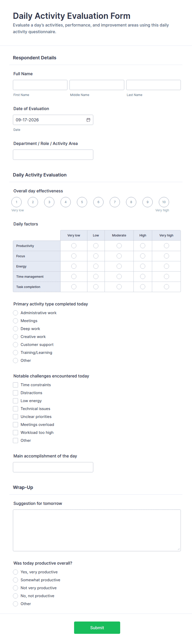
Task: Select rating 7 for overall day effectiveness
Action: pyautogui.click(x=115, y=202)
